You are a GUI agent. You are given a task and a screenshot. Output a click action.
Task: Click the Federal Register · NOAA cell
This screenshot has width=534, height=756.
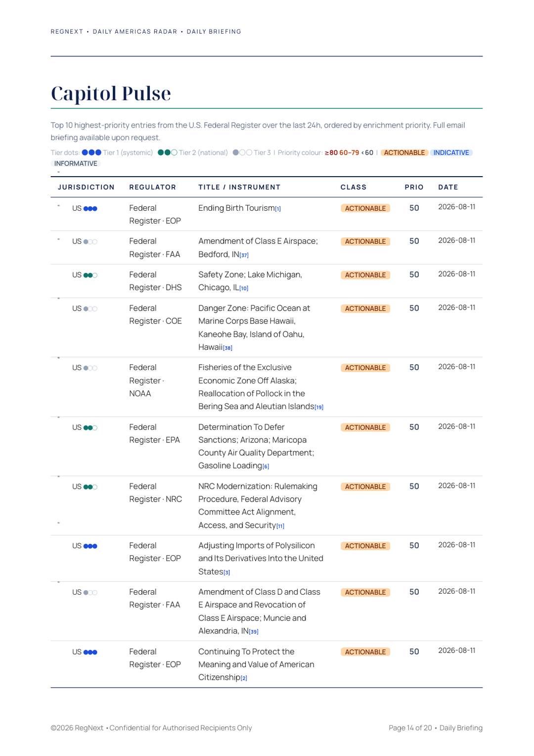147,381
